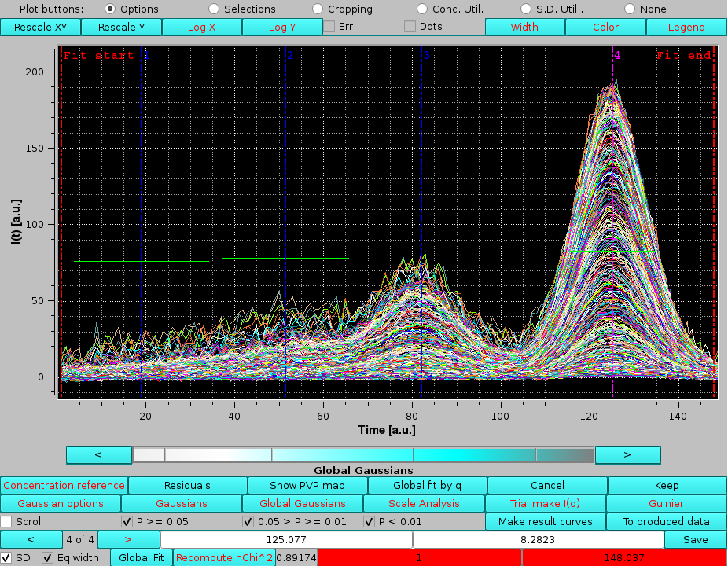Click the right scroll arrow below the plot
The width and height of the screenshot is (728, 566).
[x=628, y=454]
